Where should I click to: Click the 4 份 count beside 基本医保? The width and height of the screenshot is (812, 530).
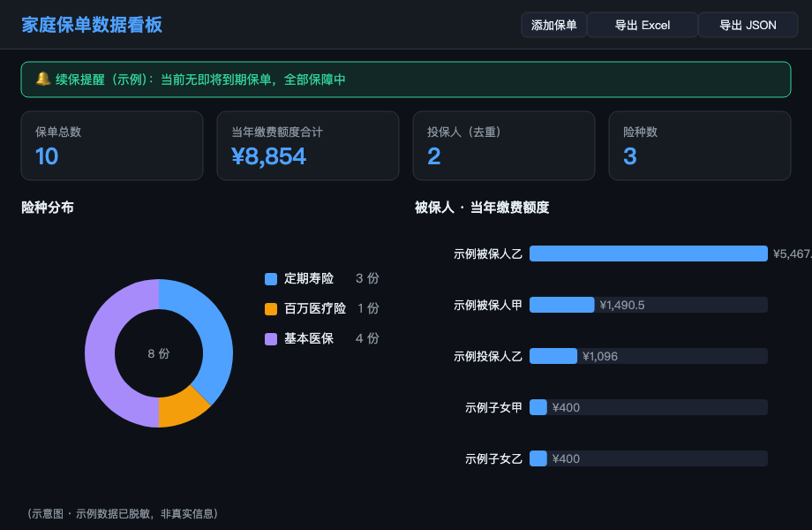367,339
